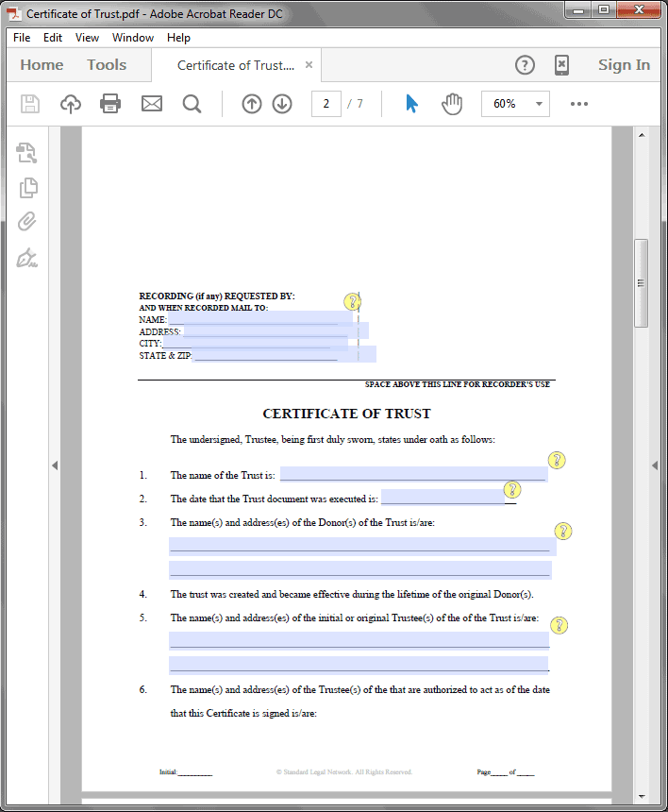Upload file to Adobe cloud

pos(71,104)
